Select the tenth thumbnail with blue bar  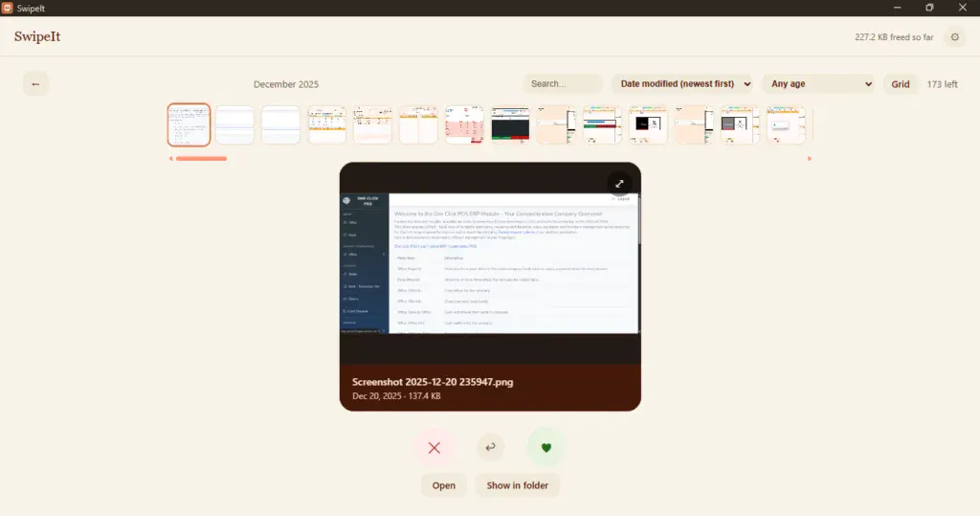click(603, 125)
